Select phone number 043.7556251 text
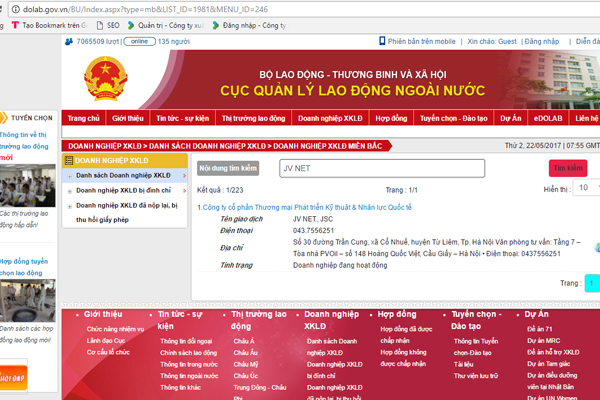Viewport: 600px width, 400px height. [x=313, y=230]
